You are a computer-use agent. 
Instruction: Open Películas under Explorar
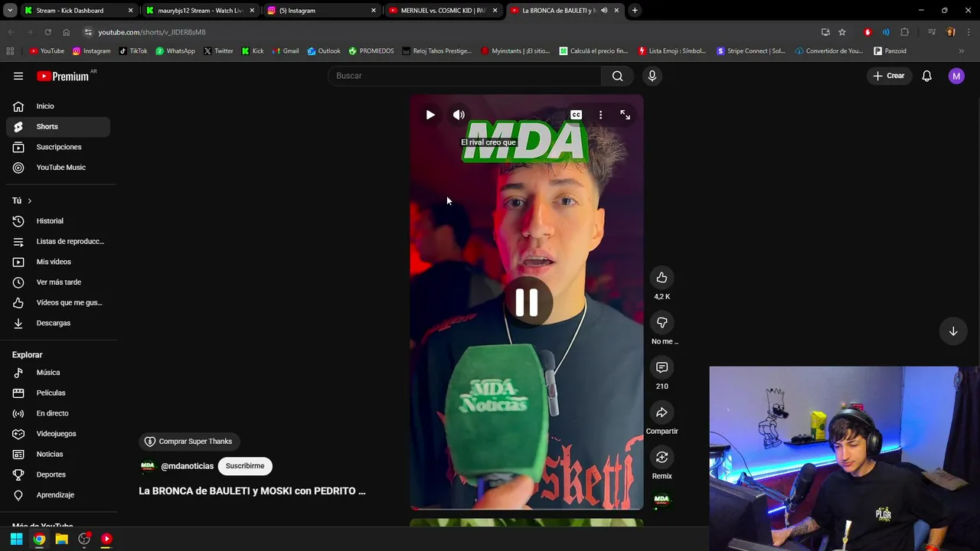point(57,393)
